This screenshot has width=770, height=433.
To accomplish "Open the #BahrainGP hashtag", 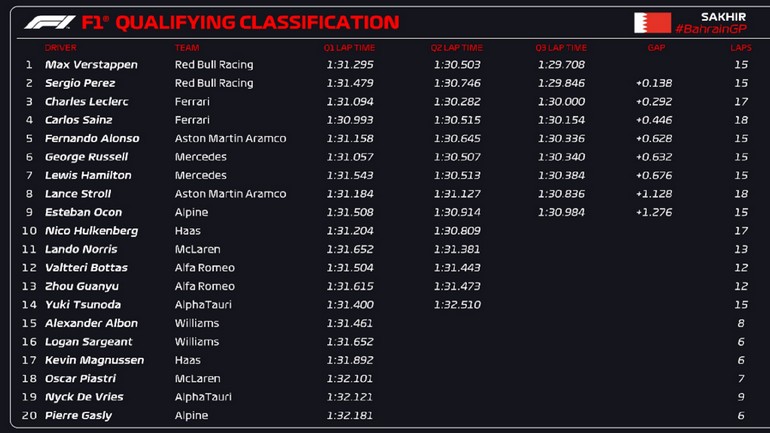I will 711,30.
